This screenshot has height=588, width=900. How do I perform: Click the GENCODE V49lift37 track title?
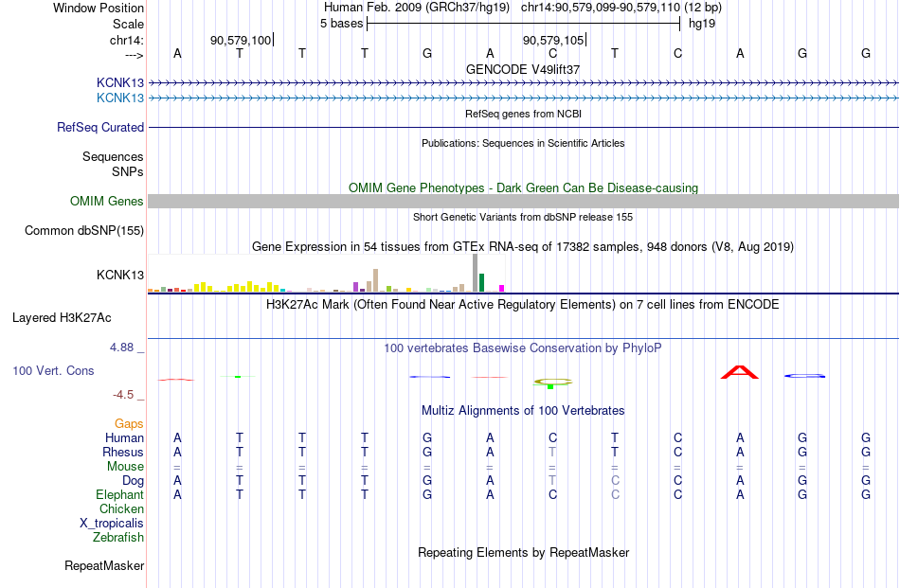click(x=523, y=69)
